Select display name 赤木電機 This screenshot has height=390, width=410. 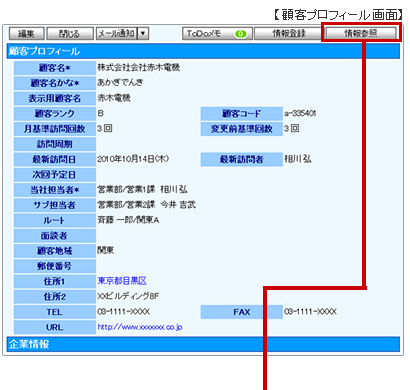coord(114,98)
